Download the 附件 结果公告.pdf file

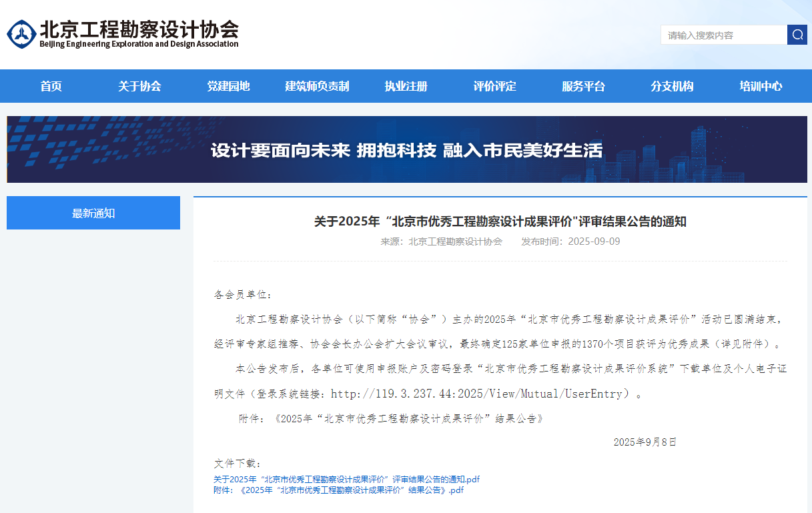tap(338, 490)
